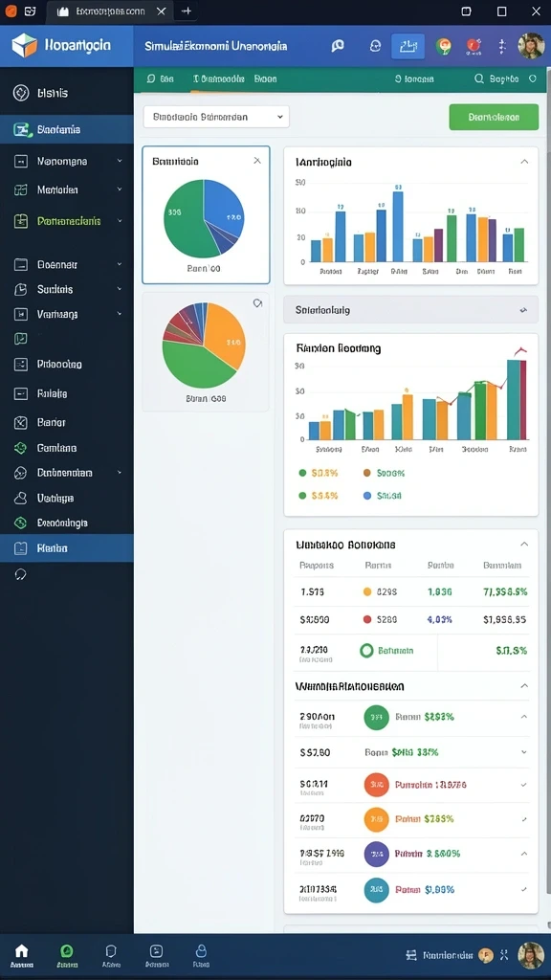Switch to the Eas tab in green toolbar
This screenshot has height=980, width=551.
[x=160, y=79]
